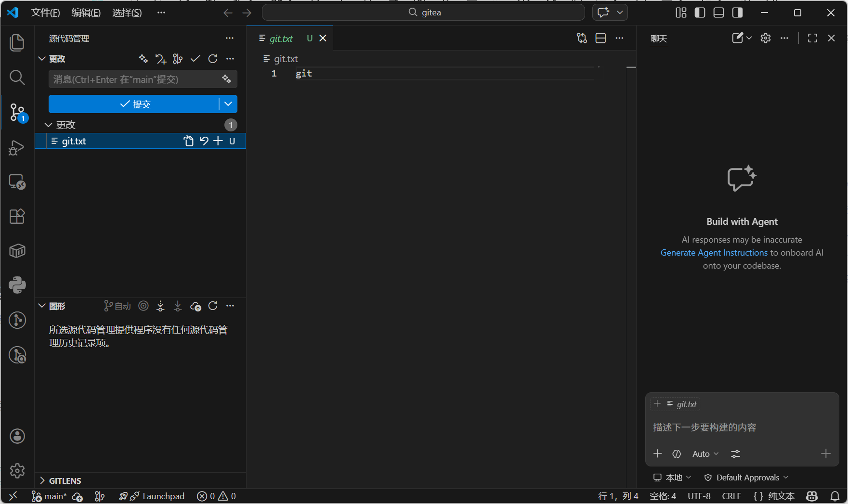
Task: Toggle the primary side bar visibility
Action: 700,13
